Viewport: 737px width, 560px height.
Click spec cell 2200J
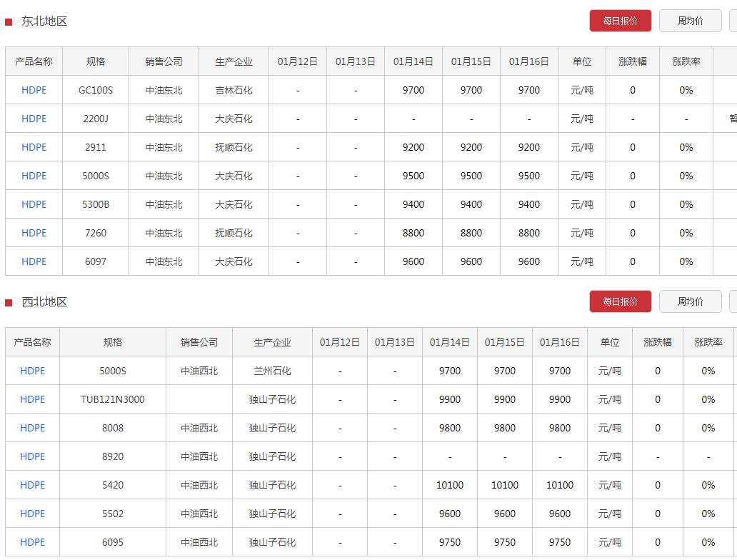[x=96, y=119]
